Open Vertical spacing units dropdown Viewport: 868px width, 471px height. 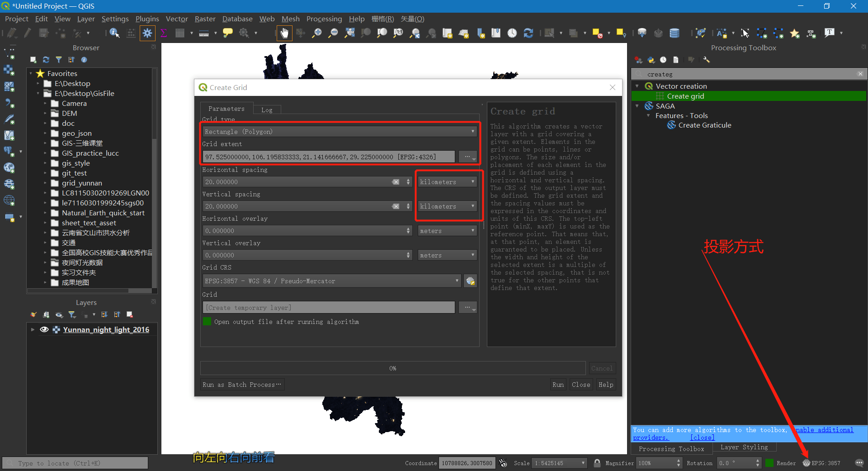(447, 206)
